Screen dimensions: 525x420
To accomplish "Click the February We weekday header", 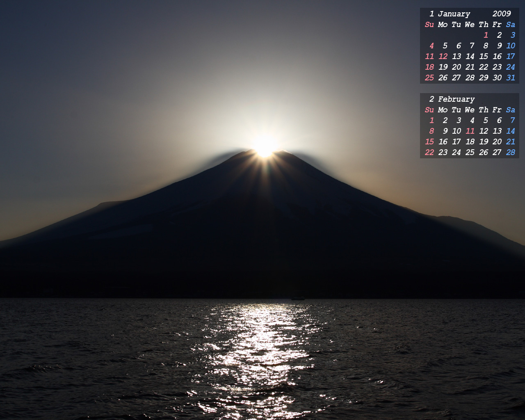I will (470, 110).
